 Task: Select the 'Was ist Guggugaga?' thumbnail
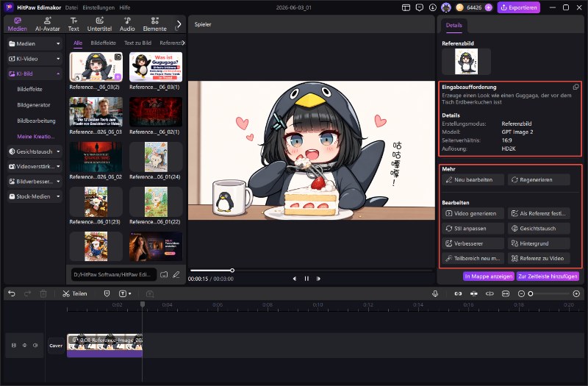156,67
